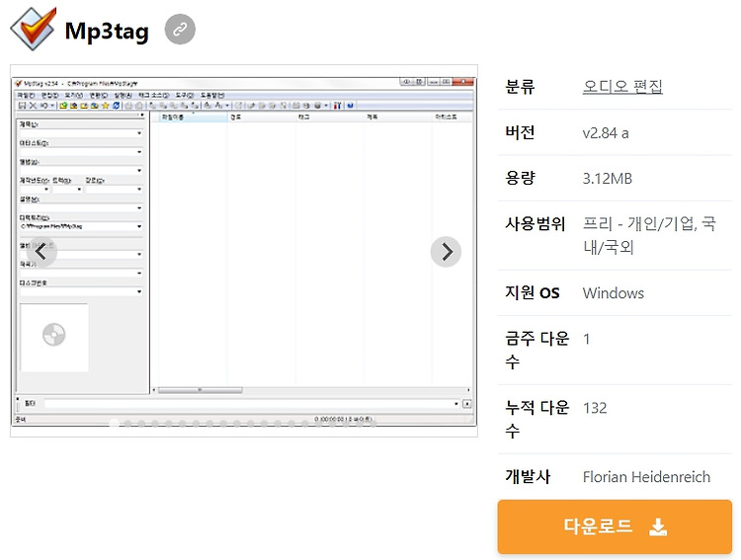Image resolution: width=741 pixels, height=560 pixels.
Task: Advance to the next screenshot with right arrow
Action: click(x=446, y=252)
